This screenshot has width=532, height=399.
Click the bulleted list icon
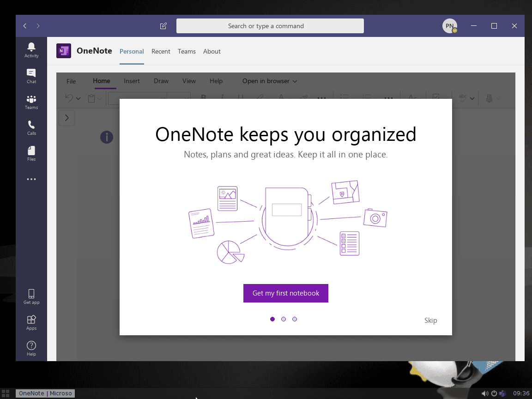pyautogui.click(x=345, y=98)
